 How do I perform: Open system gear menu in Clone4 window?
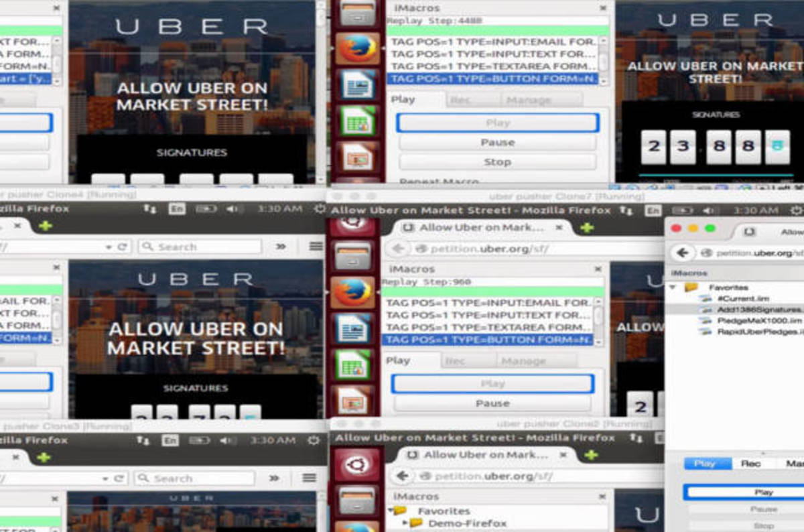[x=319, y=209]
